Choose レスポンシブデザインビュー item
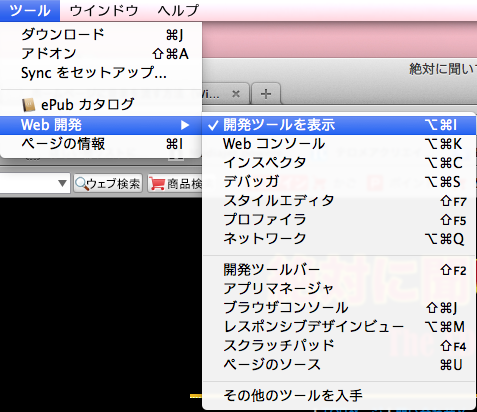Screen dimensions: 477x412 point(339,327)
